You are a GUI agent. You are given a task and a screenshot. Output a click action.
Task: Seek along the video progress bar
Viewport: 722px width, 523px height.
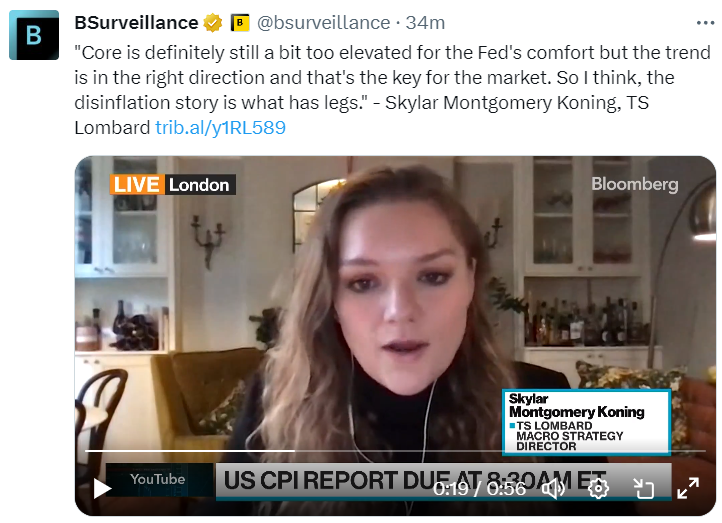click(x=396, y=451)
